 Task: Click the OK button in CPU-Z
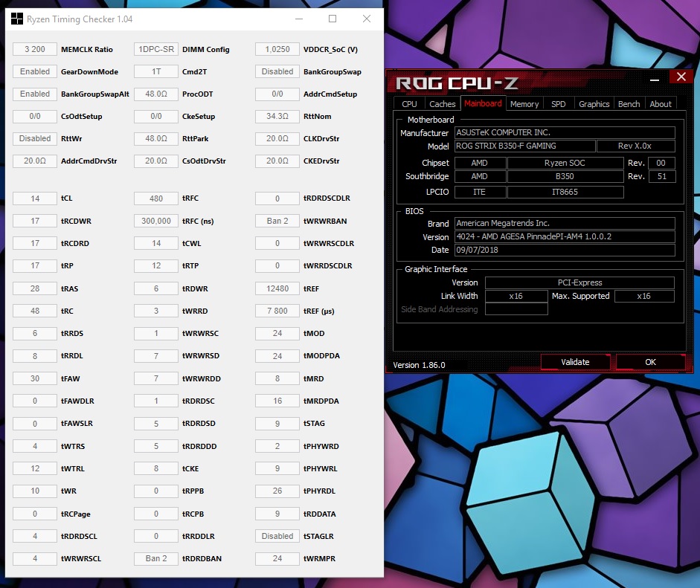(x=650, y=362)
